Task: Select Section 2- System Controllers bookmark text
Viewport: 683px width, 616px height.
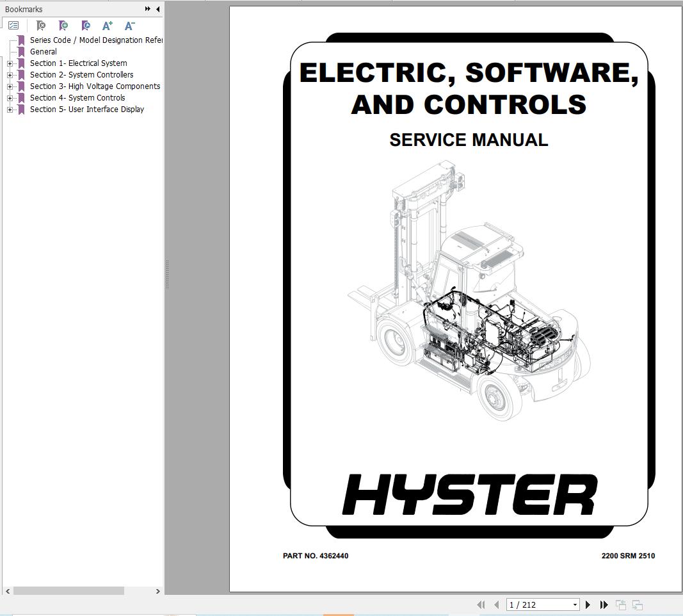Action: point(81,74)
